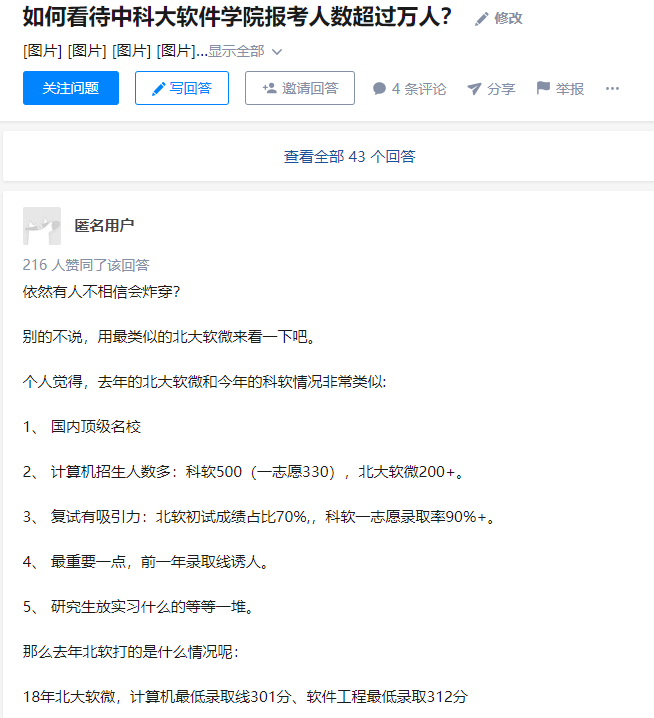Screen dimensions: 654x718
Task: Click the 写回答 write answer button
Action: coord(182,88)
